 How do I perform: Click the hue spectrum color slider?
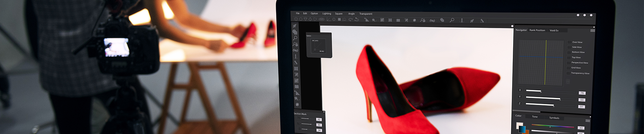coord(553,127)
